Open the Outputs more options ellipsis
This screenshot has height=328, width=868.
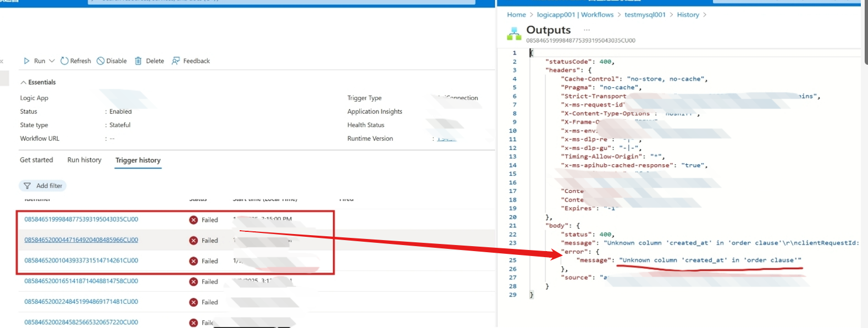587,30
